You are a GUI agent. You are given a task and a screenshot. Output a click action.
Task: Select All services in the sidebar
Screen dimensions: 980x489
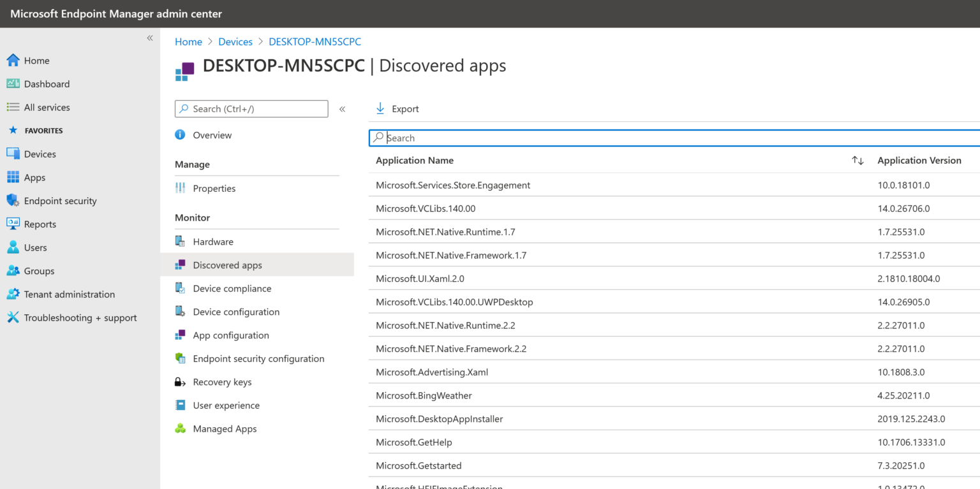click(x=46, y=107)
